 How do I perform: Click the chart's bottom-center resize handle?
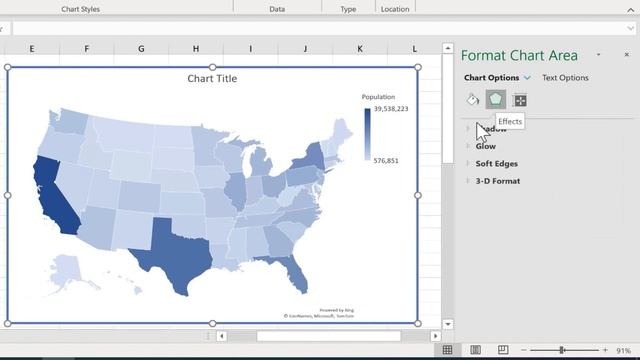coord(212,323)
